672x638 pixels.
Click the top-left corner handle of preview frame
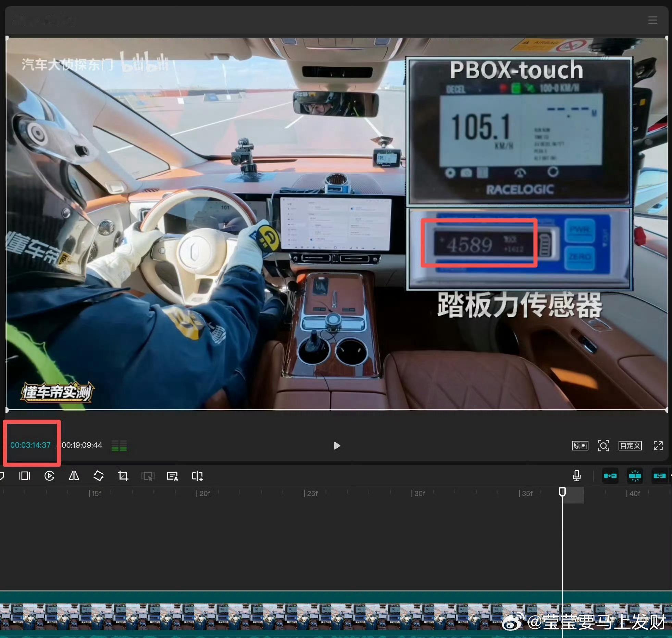click(x=7, y=38)
